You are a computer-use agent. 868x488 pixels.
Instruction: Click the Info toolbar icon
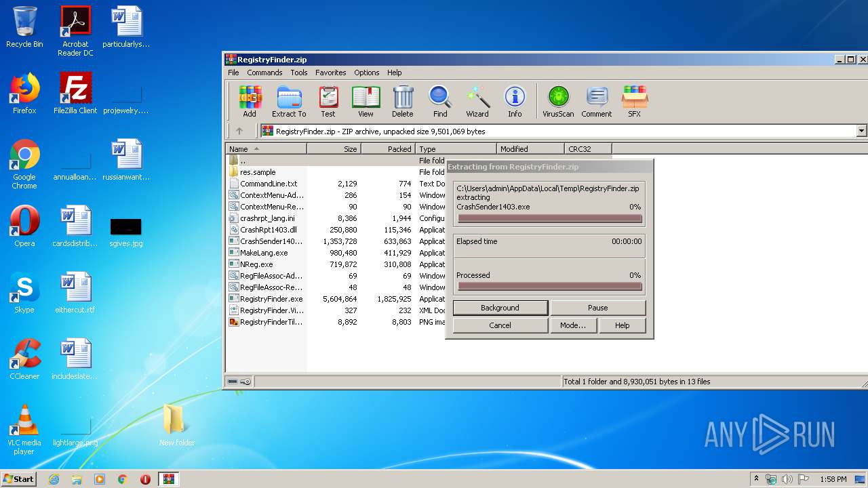(x=515, y=102)
